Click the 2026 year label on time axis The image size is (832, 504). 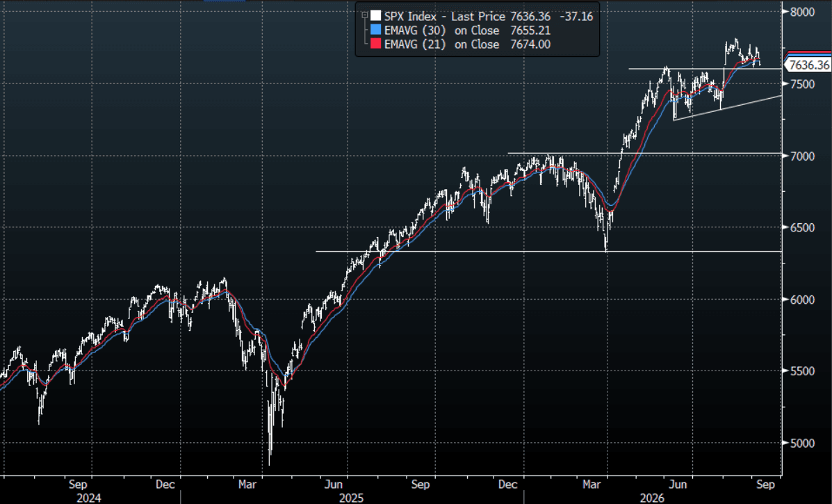pos(652,498)
